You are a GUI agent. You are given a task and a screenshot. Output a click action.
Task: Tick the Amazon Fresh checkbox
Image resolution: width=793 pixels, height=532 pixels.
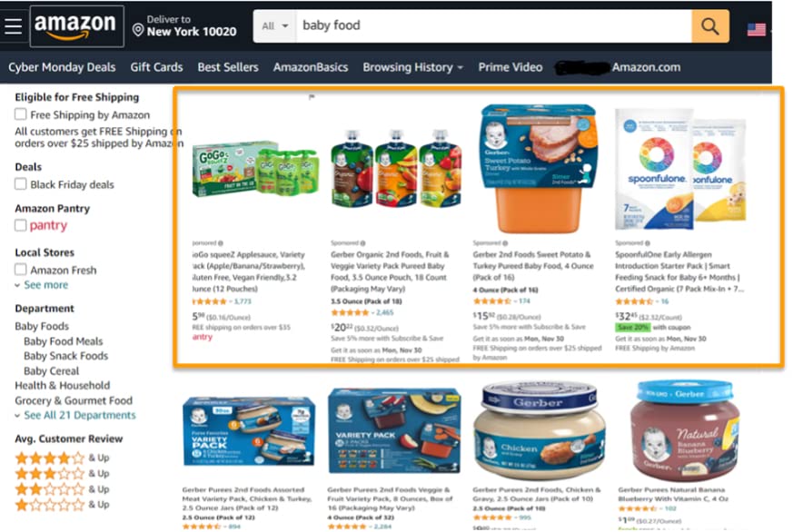[21, 270]
